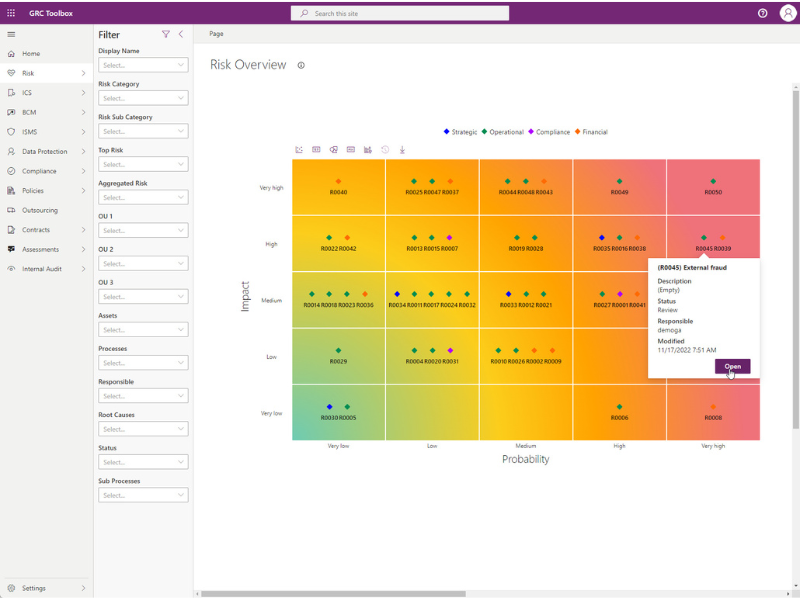Click the history icon in chart toolbar
This screenshot has width=800, height=600.
[385, 150]
